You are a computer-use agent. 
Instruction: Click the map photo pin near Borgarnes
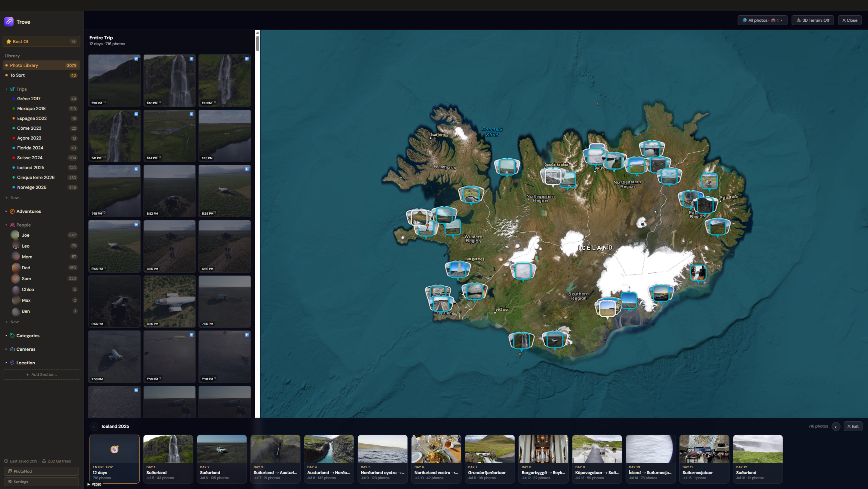458,270
